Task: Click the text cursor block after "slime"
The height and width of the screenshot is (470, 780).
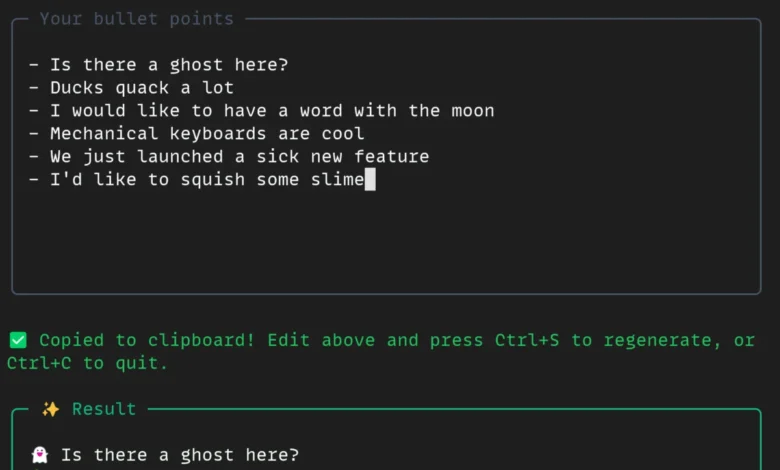Action: (370, 180)
